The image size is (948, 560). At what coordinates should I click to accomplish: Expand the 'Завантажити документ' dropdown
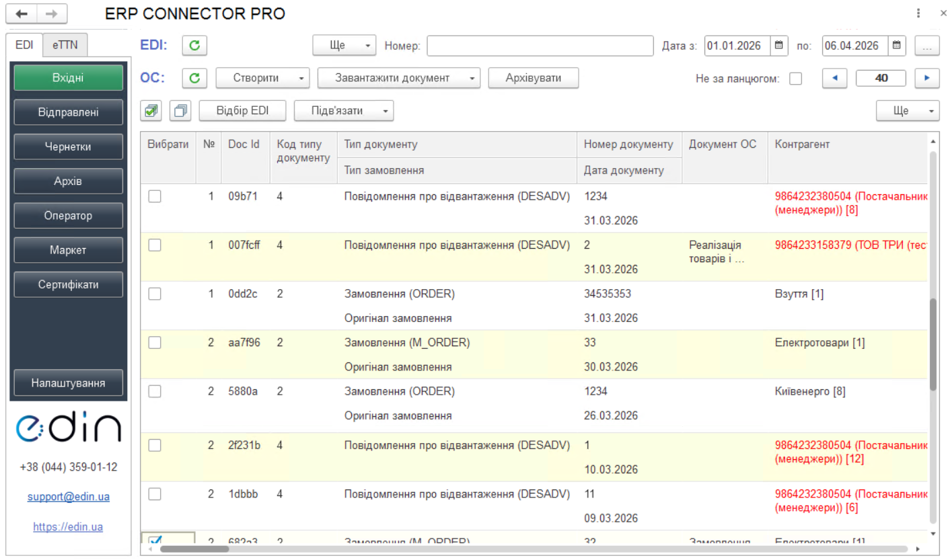click(399, 78)
